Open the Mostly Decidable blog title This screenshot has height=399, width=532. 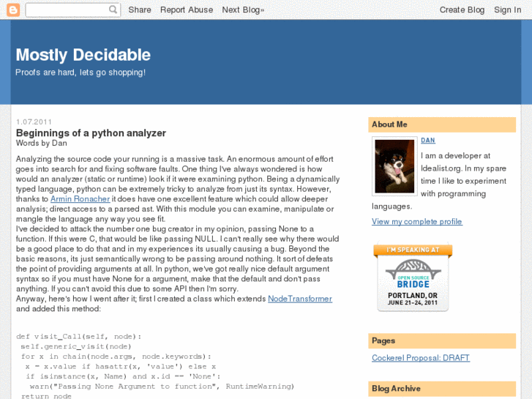(83, 55)
